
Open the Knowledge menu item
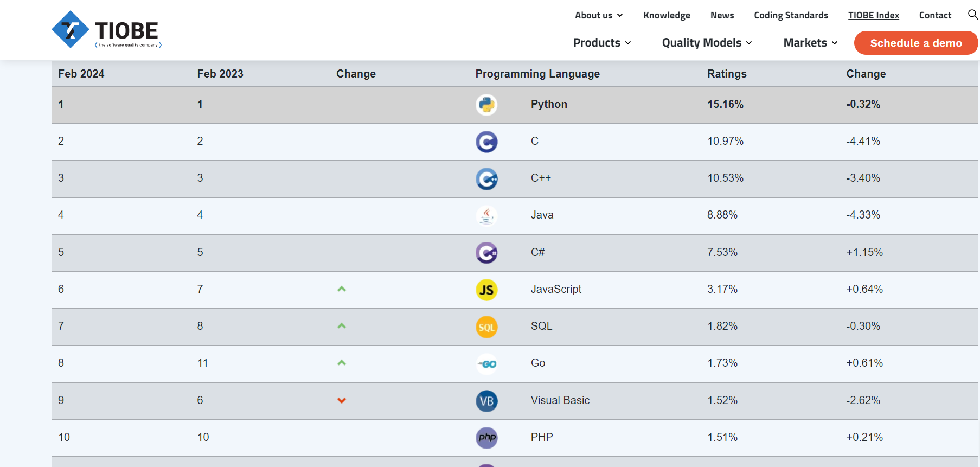click(x=667, y=15)
